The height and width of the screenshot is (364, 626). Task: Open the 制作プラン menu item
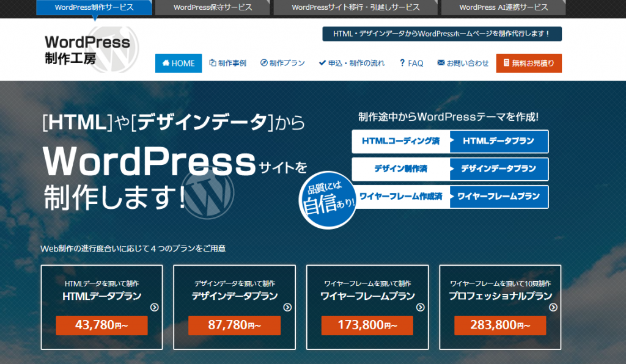pyautogui.click(x=282, y=63)
